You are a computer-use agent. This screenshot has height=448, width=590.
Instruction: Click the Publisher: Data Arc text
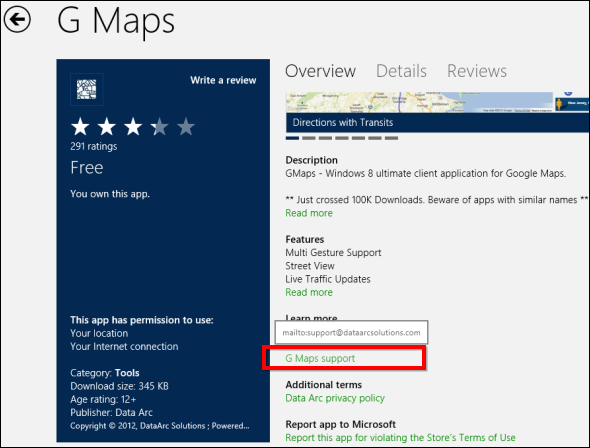(111, 413)
